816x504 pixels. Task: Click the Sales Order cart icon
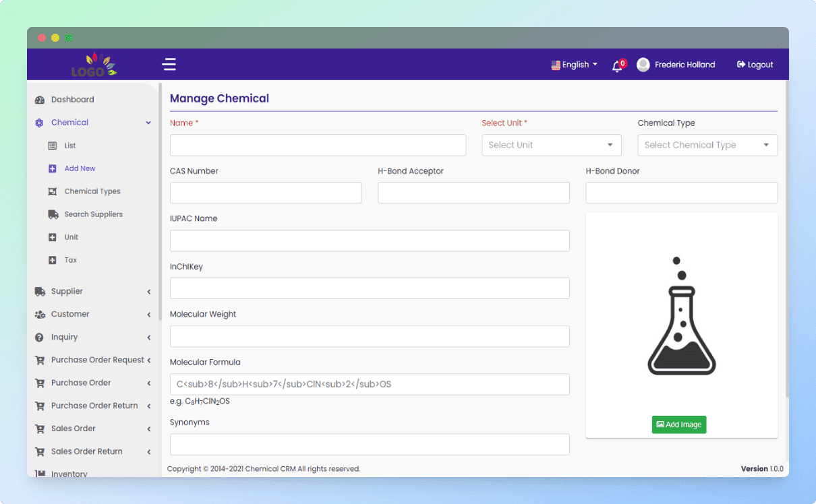pos(40,429)
